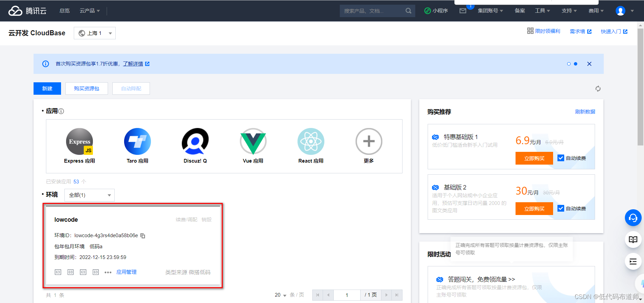Viewport: 644px width, 303px height.
Task: Open the 总览 overview menu item
Action: [64, 11]
